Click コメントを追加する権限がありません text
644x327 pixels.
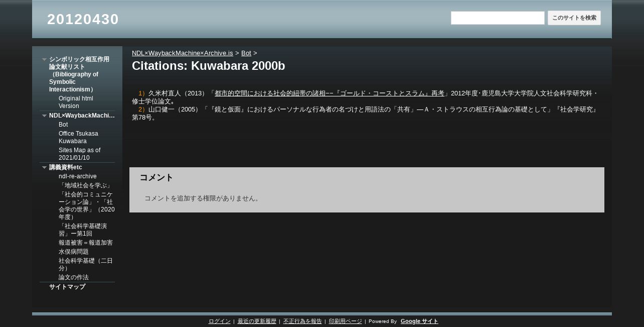point(202,198)
